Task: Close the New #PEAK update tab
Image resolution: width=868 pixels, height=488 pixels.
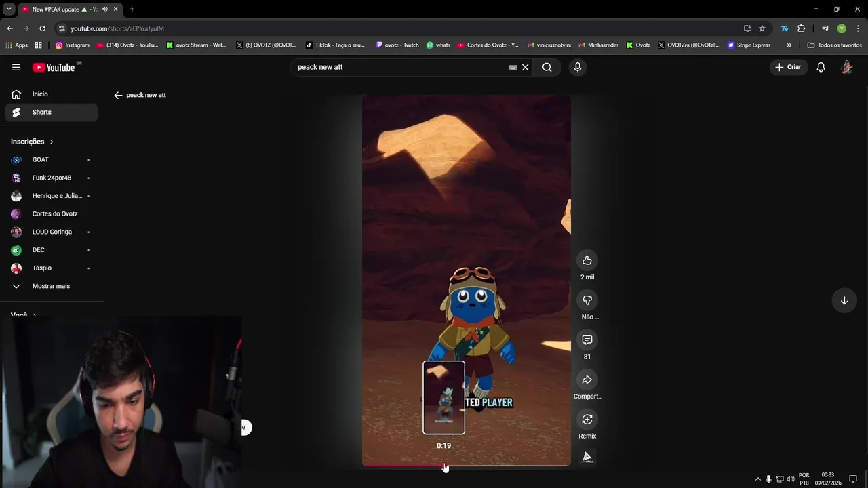Action: [x=115, y=9]
